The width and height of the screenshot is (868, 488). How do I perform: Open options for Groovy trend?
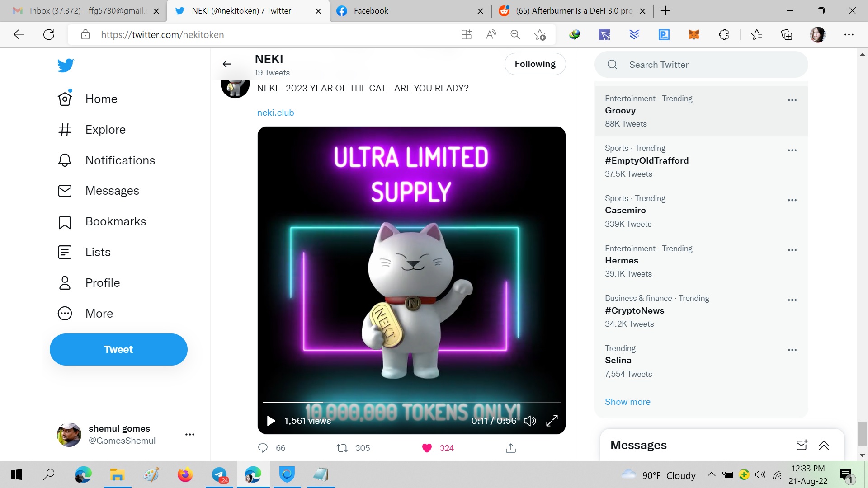coord(792,100)
